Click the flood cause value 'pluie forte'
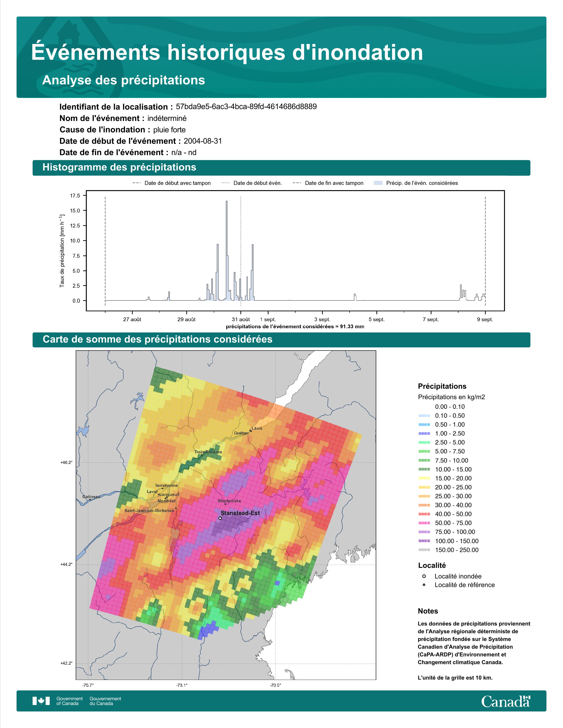The image size is (563, 728). (169, 130)
